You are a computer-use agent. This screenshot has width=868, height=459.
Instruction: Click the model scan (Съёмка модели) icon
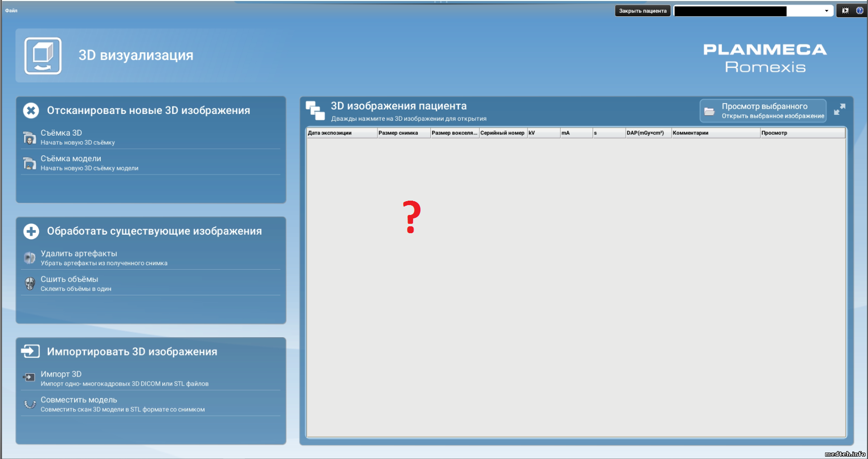(x=30, y=163)
